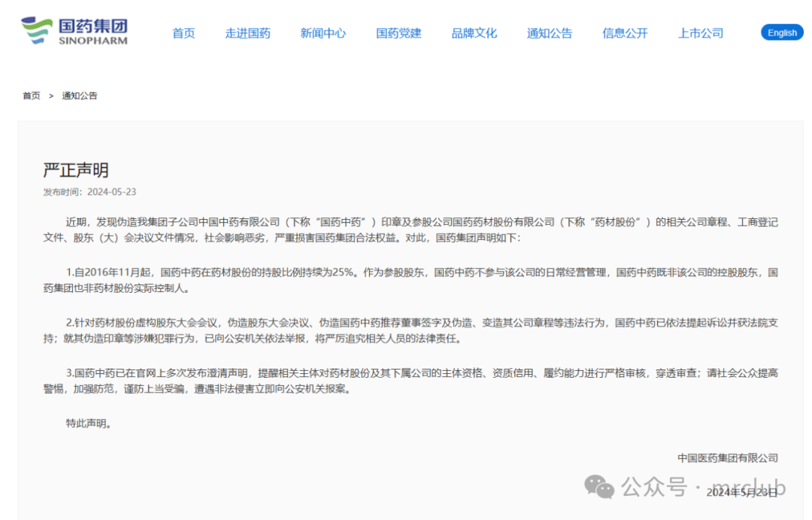Screen dimensions: 812x520
Task: Click the paragraph starting 1.自2016年11月起
Action: [411, 280]
